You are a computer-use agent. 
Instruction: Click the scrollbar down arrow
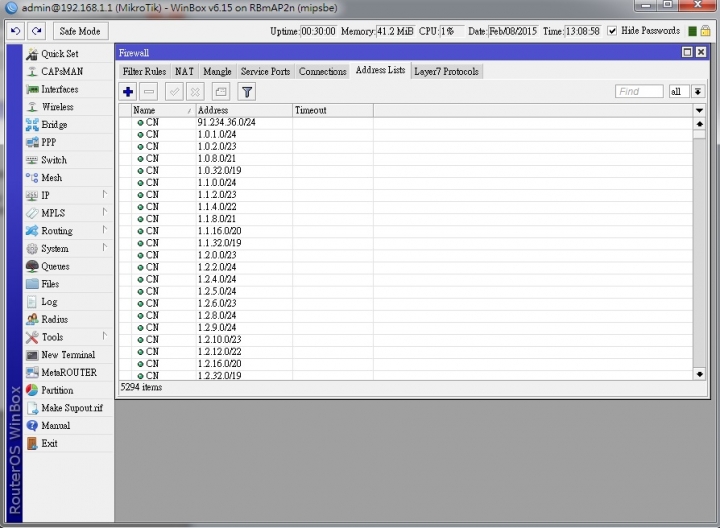[x=699, y=374]
